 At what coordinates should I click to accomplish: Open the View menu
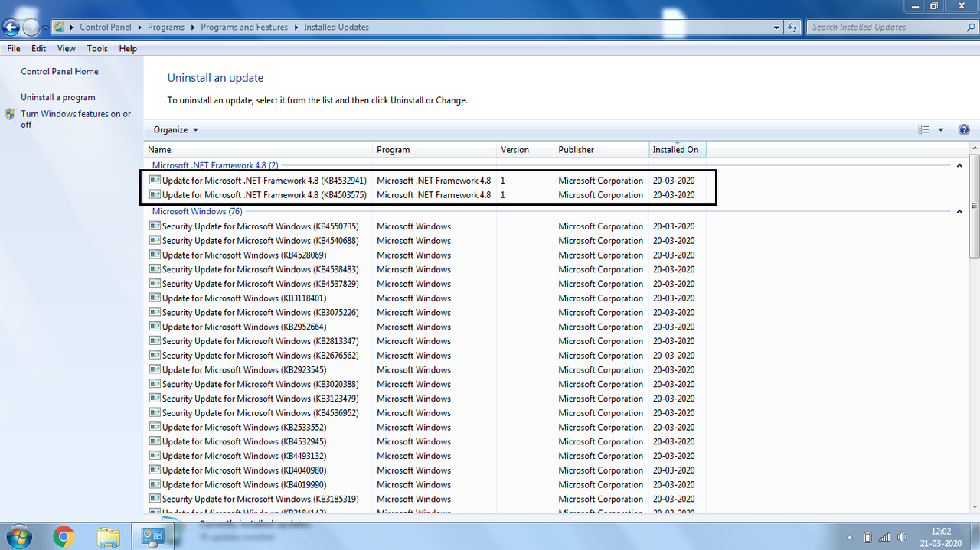pyautogui.click(x=67, y=48)
